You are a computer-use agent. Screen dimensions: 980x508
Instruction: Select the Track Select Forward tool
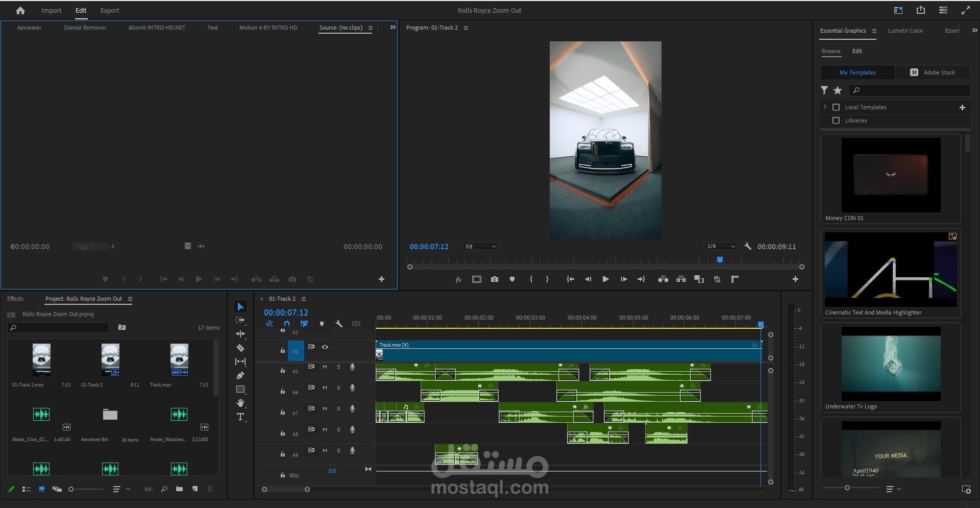[x=240, y=320]
